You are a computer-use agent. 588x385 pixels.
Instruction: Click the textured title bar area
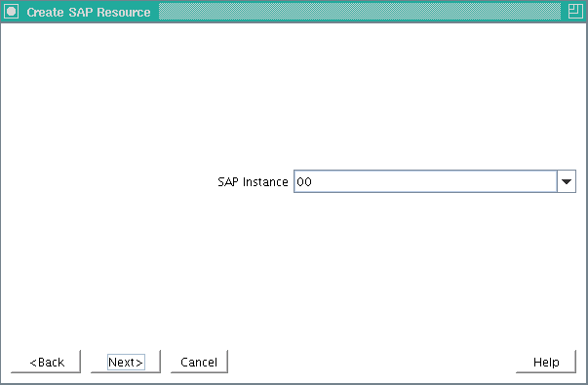click(x=360, y=12)
